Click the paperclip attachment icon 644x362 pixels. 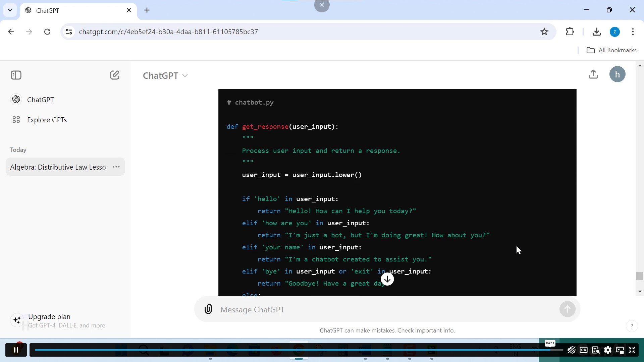(x=208, y=309)
